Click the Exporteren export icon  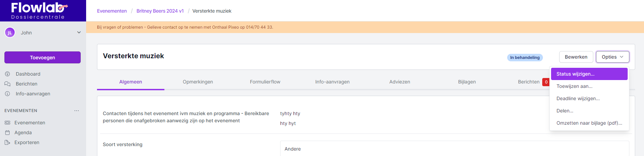[x=7, y=142]
